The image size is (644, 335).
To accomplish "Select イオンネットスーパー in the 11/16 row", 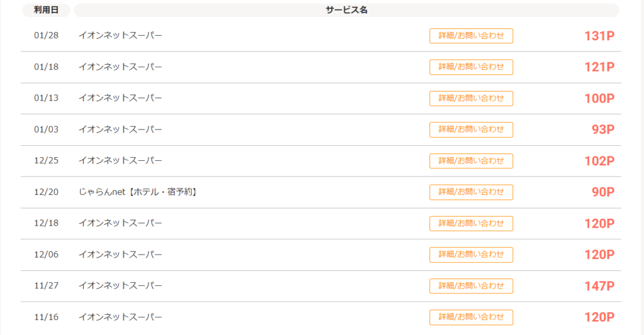I will tap(120, 317).
